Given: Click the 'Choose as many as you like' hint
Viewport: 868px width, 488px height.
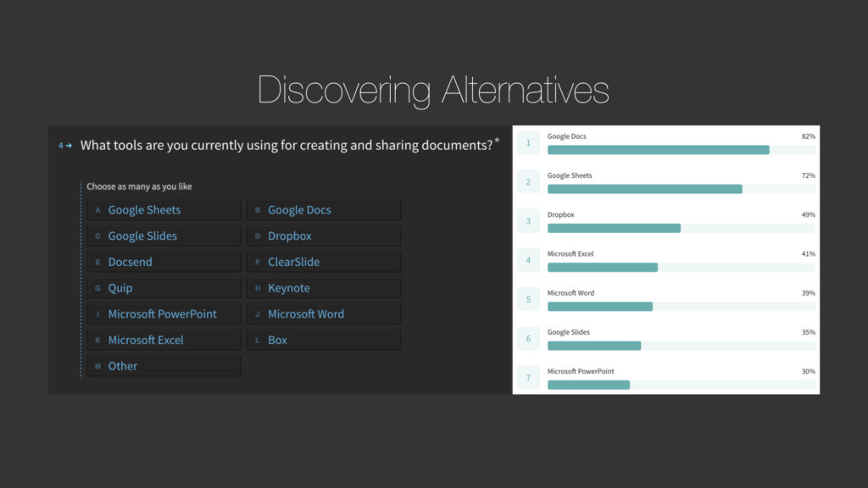Looking at the screenshot, I should tap(140, 186).
